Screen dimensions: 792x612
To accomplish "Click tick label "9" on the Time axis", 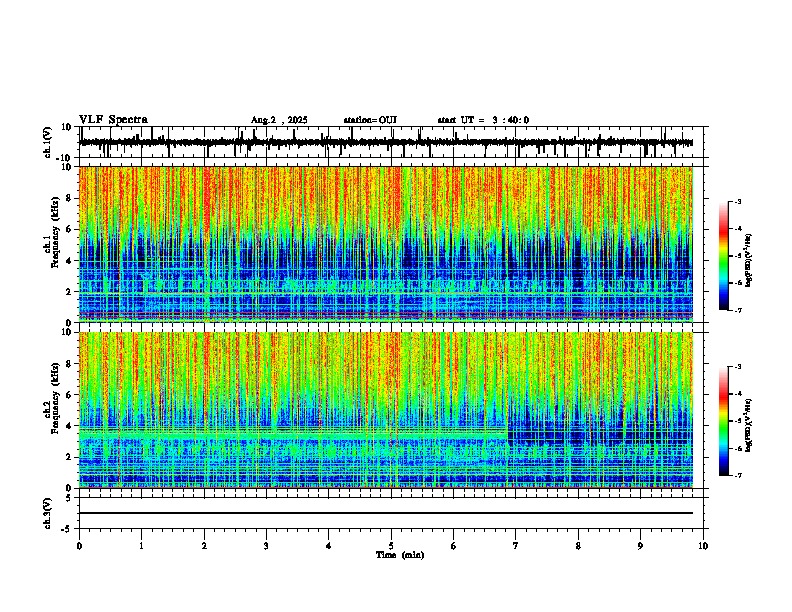I will pyautogui.click(x=640, y=546).
